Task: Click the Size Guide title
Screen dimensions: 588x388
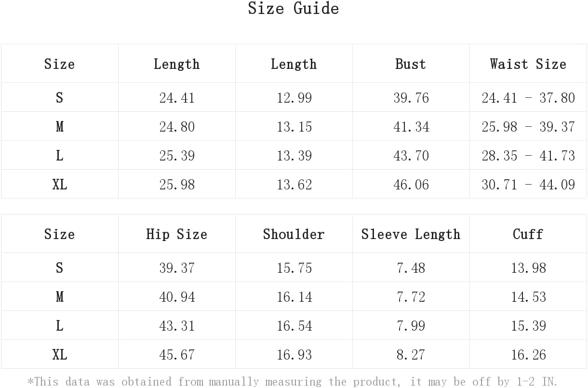Action: 294,9
